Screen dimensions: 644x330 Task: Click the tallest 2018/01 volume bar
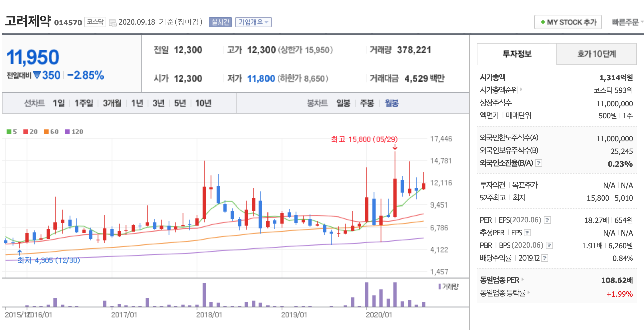pos(204,295)
